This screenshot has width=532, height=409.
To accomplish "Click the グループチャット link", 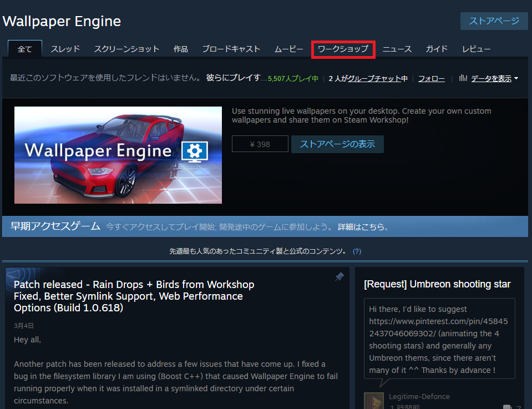I will click(374, 78).
